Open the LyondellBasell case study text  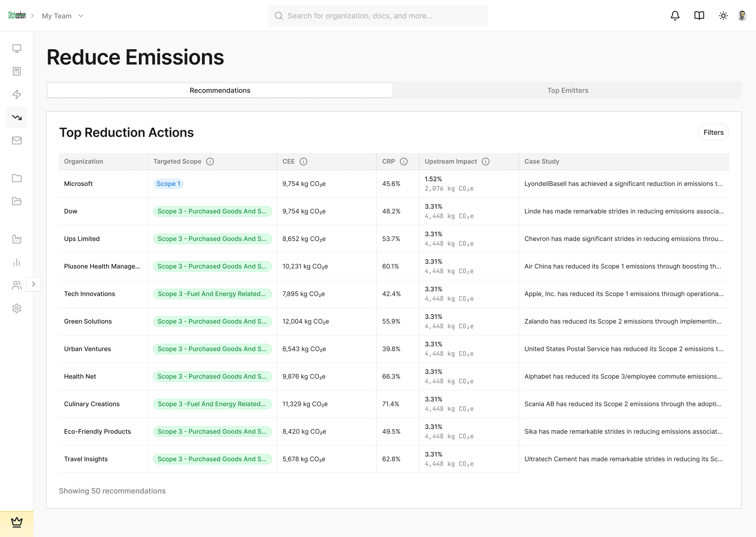pos(623,184)
